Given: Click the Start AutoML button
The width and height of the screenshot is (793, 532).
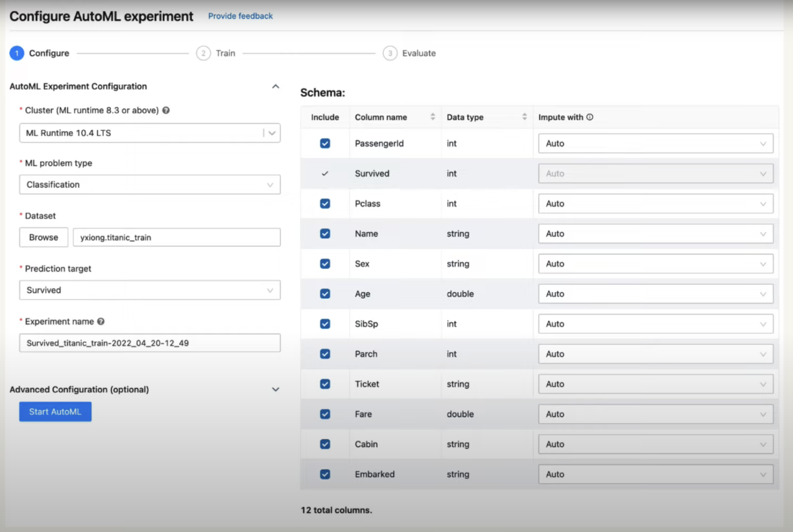Looking at the screenshot, I should [55, 412].
